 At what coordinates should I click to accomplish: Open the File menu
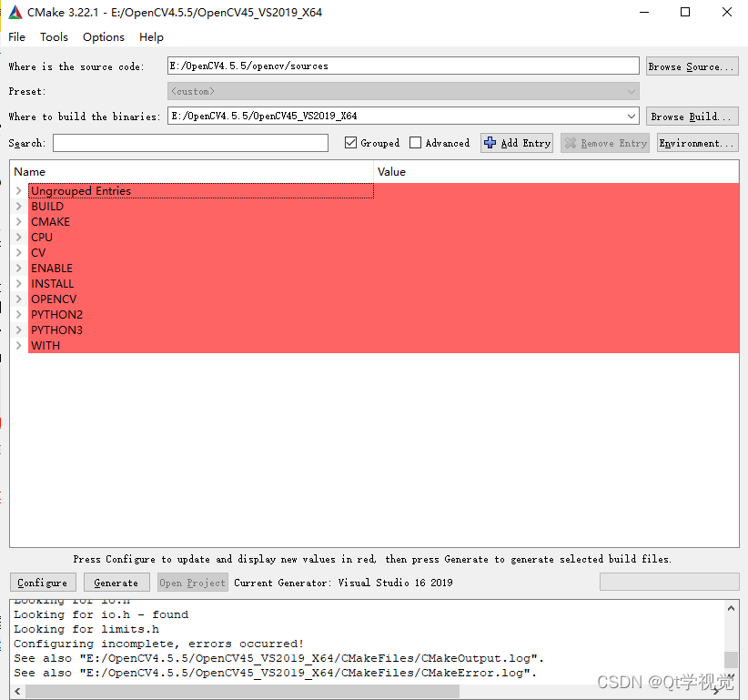(x=16, y=36)
